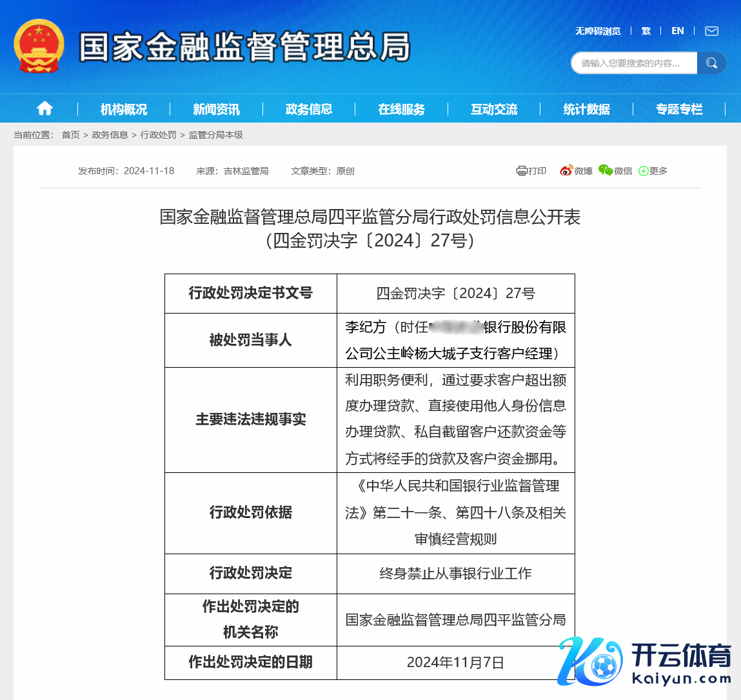Click the home icon in navigation bar
The height and width of the screenshot is (700, 741).
coord(44,108)
